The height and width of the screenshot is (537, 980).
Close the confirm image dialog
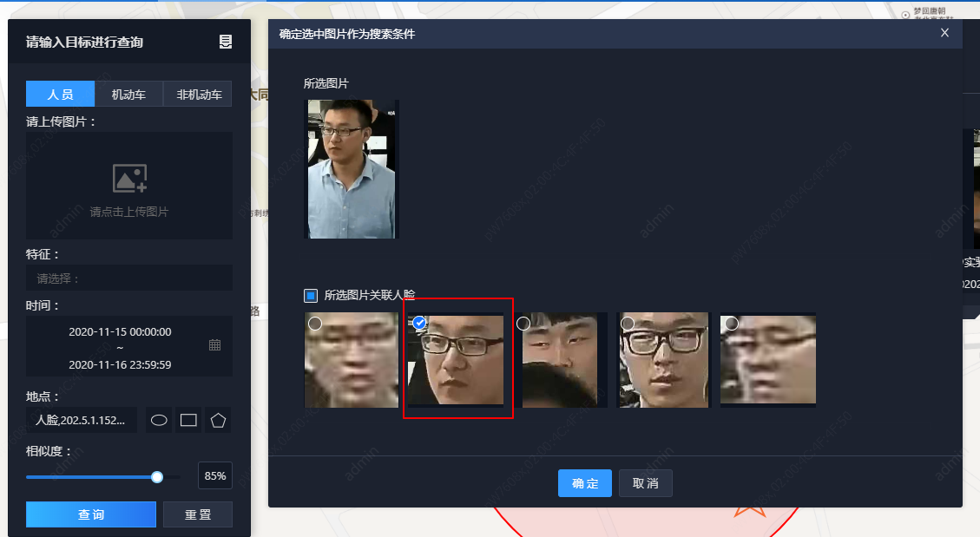(x=944, y=33)
